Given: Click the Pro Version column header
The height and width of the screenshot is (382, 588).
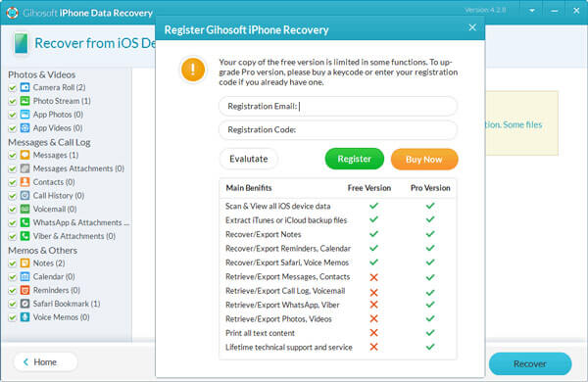Looking at the screenshot, I should pos(430,188).
